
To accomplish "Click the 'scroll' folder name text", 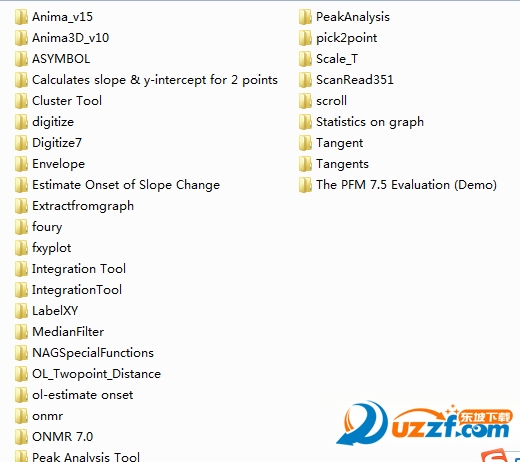I will coord(331,101).
